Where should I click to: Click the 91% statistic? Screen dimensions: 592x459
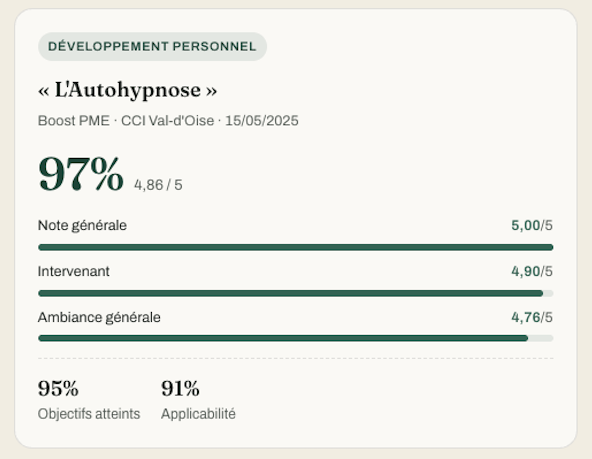click(x=180, y=388)
